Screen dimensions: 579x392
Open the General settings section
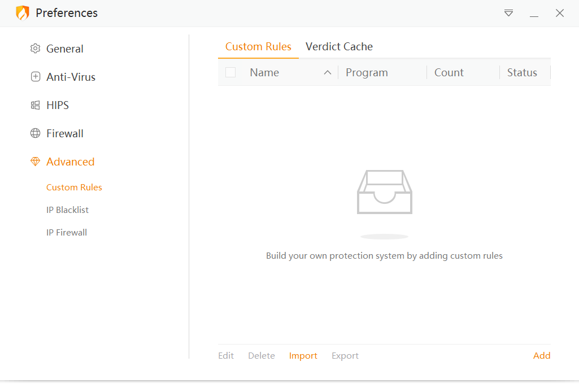click(x=64, y=49)
